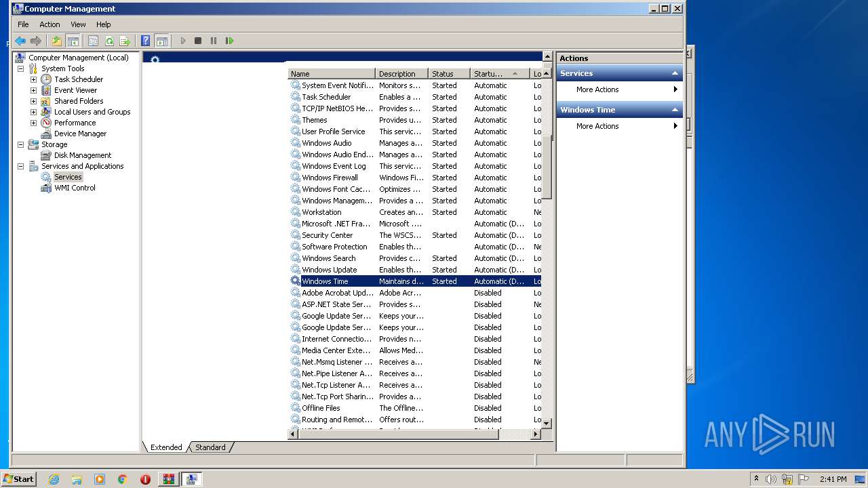Click the Refresh toolbar icon
This screenshot has width=868, height=488.
click(x=109, y=41)
